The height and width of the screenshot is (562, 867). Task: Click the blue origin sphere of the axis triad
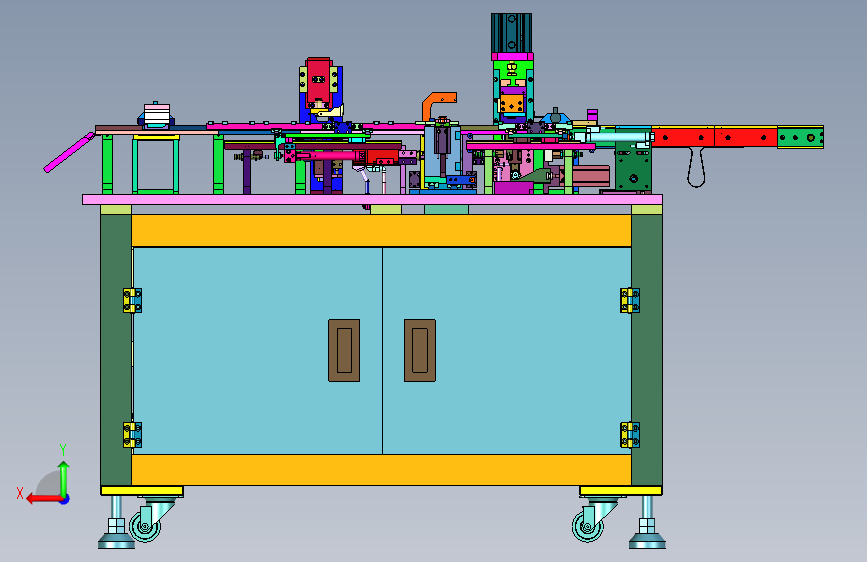65,499
